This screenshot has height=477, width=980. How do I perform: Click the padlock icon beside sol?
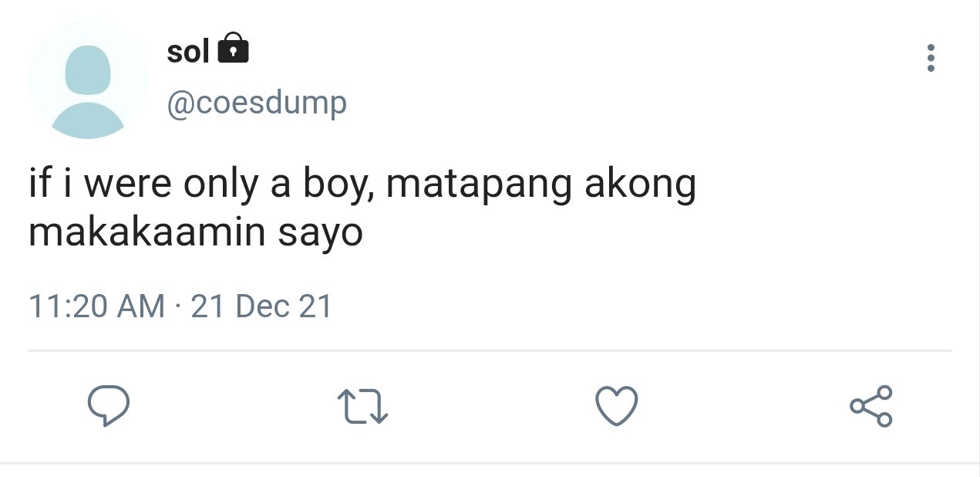click(x=234, y=49)
